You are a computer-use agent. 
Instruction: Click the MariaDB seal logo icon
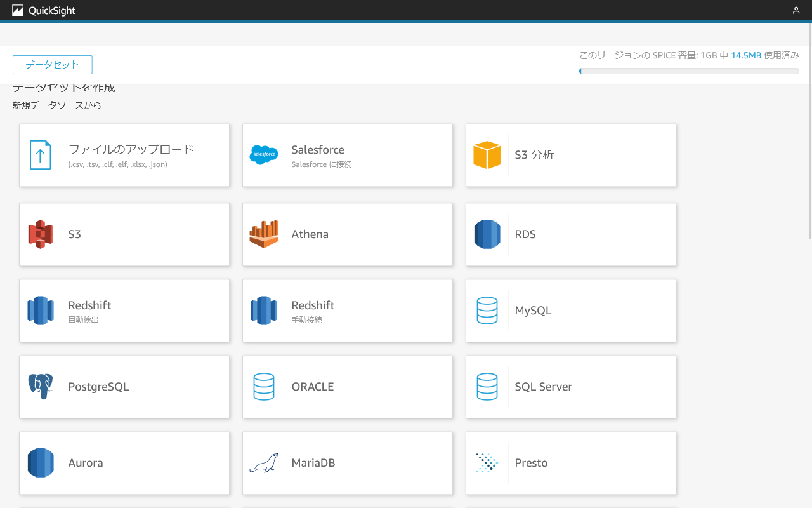pos(264,463)
